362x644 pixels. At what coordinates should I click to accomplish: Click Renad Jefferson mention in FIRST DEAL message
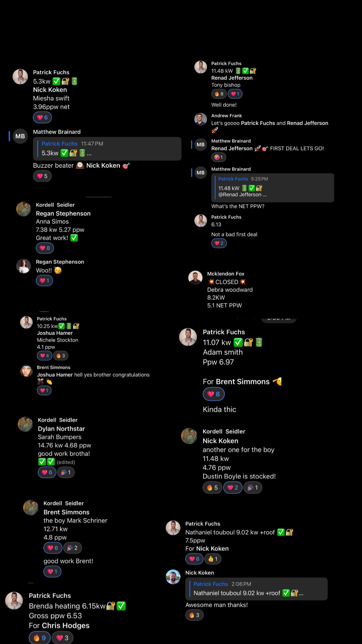(x=232, y=148)
